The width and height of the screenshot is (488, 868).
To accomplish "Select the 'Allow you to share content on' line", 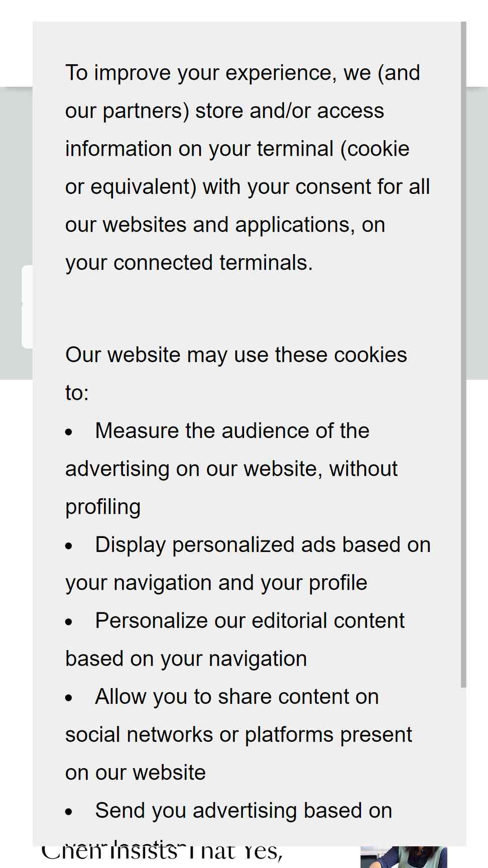I will [x=237, y=697].
